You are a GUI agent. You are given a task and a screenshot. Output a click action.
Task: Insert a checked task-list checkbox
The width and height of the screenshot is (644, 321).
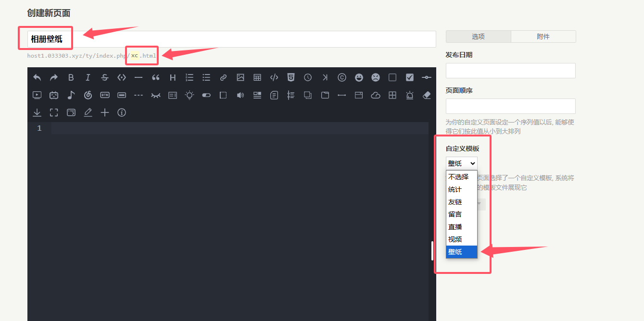(x=409, y=77)
